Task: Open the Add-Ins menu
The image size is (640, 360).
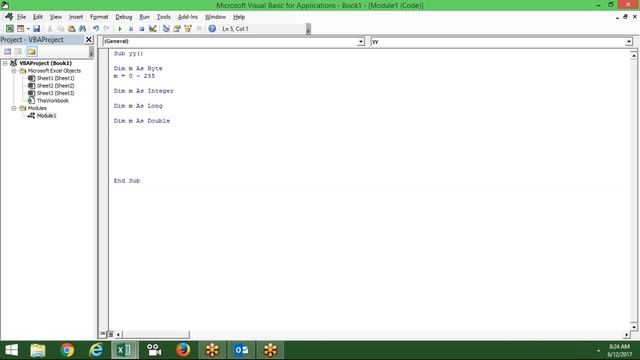Action: 188,17
